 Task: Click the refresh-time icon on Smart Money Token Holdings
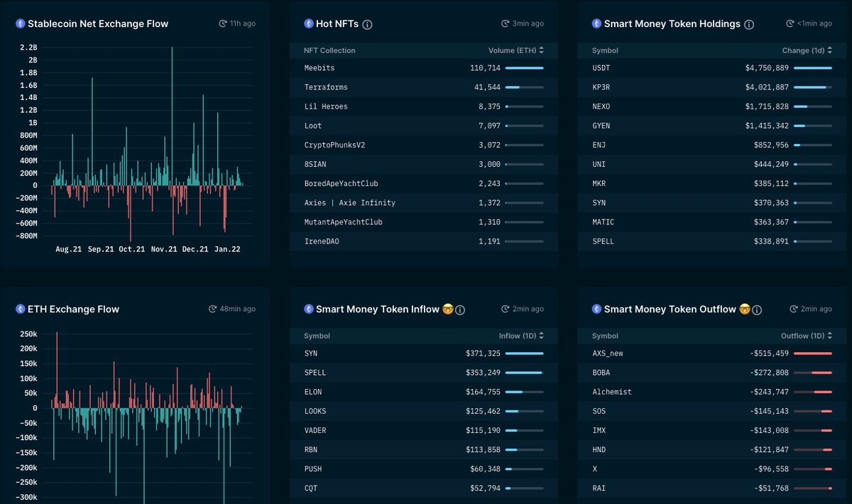(x=790, y=23)
